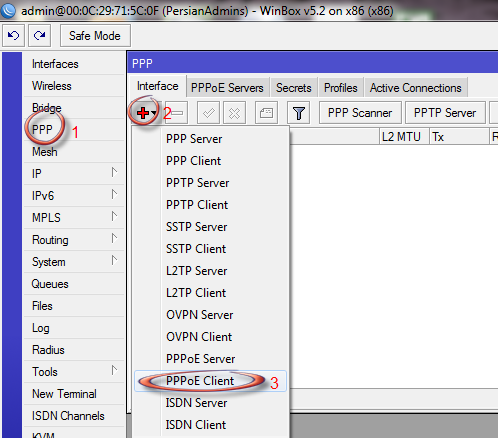Click the X disable icon

point(234,113)
